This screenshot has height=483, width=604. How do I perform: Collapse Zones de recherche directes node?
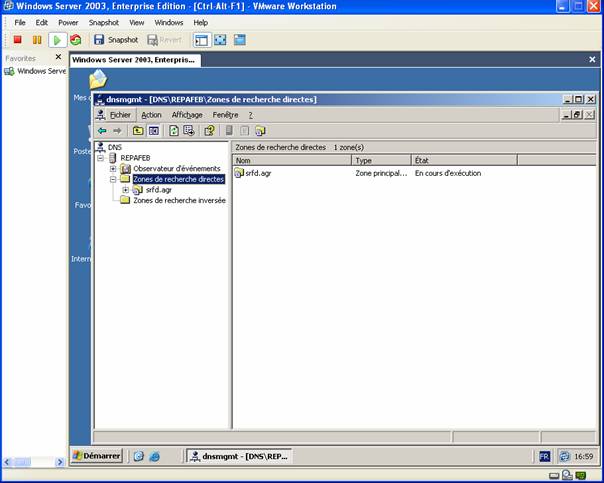pos(113,179)
